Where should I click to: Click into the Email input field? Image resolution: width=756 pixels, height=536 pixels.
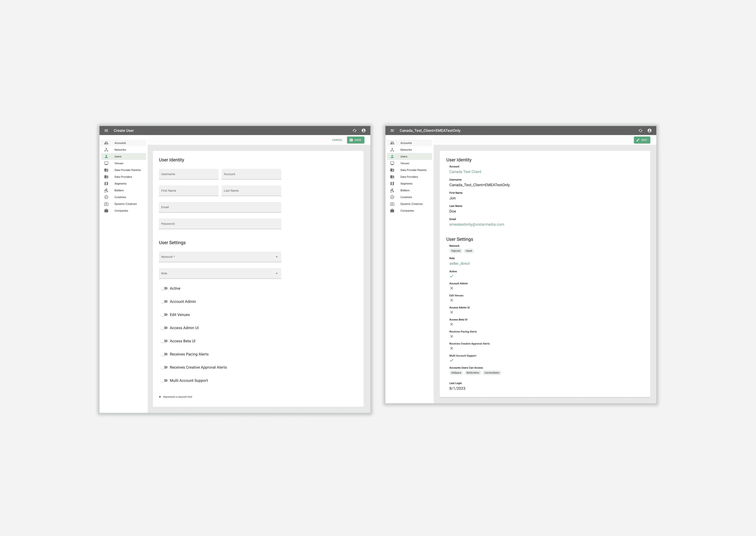tap(220, 207)
